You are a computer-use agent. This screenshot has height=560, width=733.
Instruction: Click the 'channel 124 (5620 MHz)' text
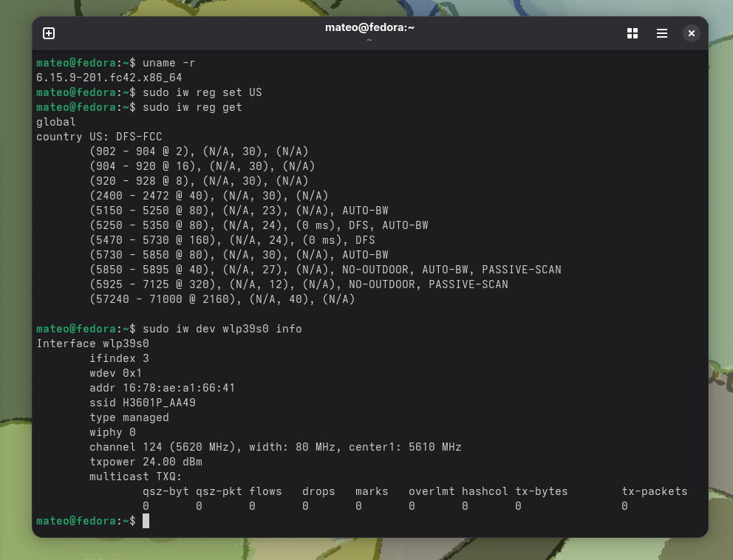[166, 448]
